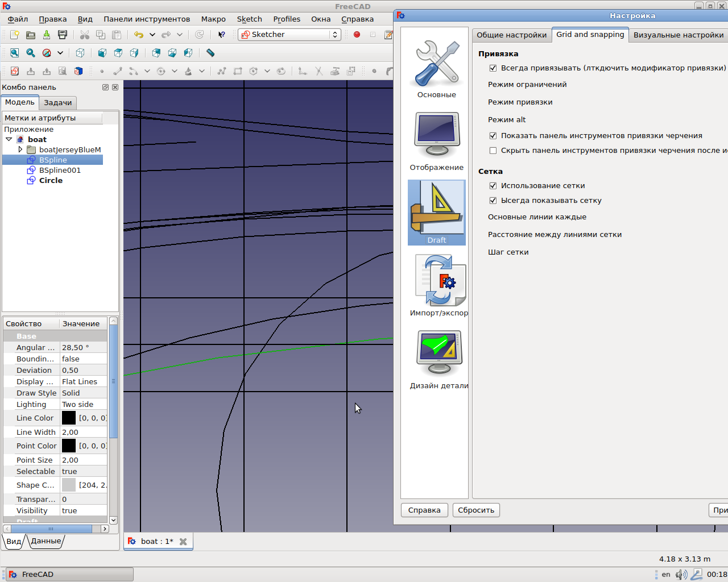Open the Macro menu
The height and width of the screenshot is (582, 728).
click(213, 19)
